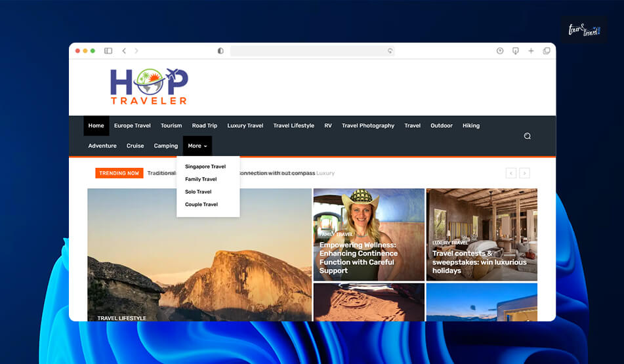
Task: Toggle the browser sidebar icon
Action: pos(108,51)
